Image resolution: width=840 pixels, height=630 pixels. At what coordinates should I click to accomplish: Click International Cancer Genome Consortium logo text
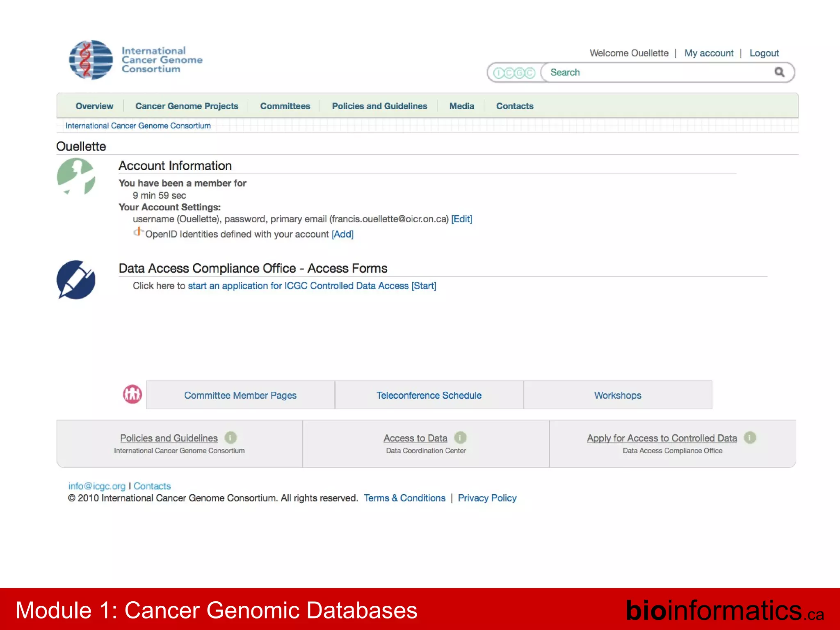[162, 60]
